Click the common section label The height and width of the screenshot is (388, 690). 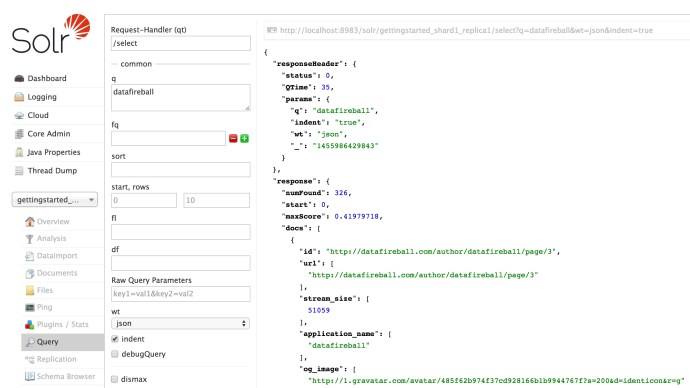tap(136, 64)
